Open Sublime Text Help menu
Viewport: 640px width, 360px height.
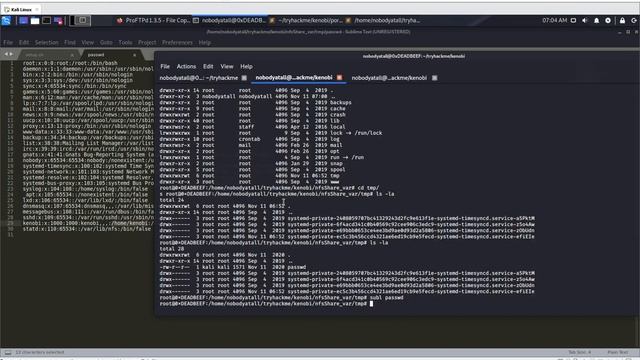pos(204,42)
